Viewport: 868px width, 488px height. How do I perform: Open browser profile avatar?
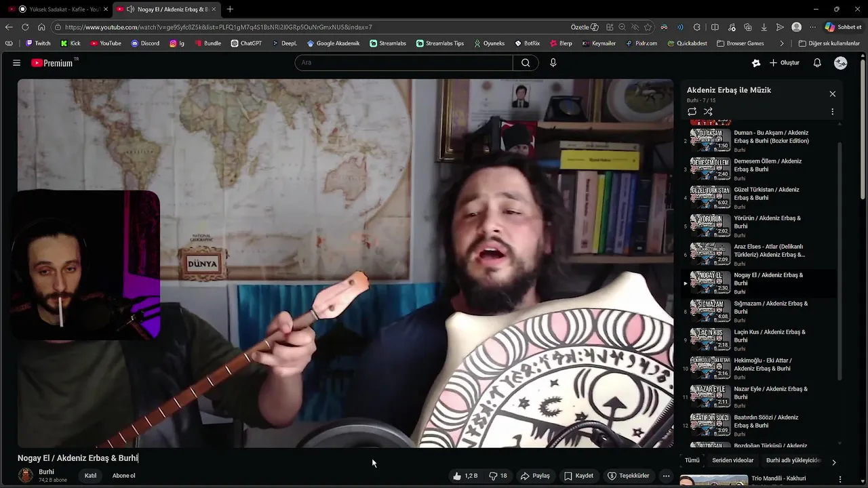(x=797, y=27)
